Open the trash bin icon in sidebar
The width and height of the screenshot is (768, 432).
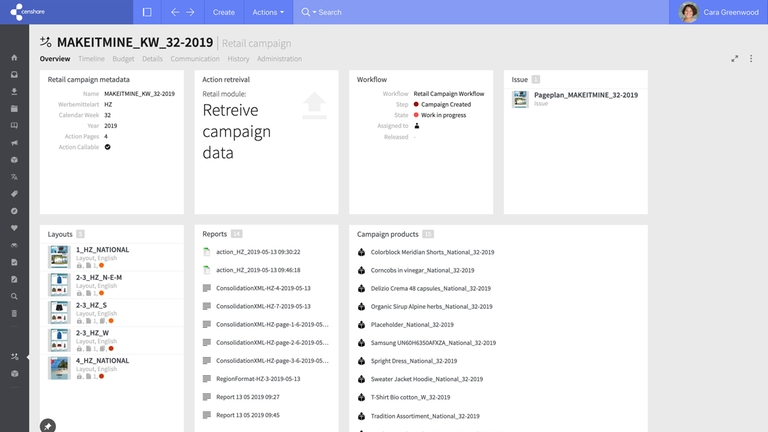coord(14,313)
